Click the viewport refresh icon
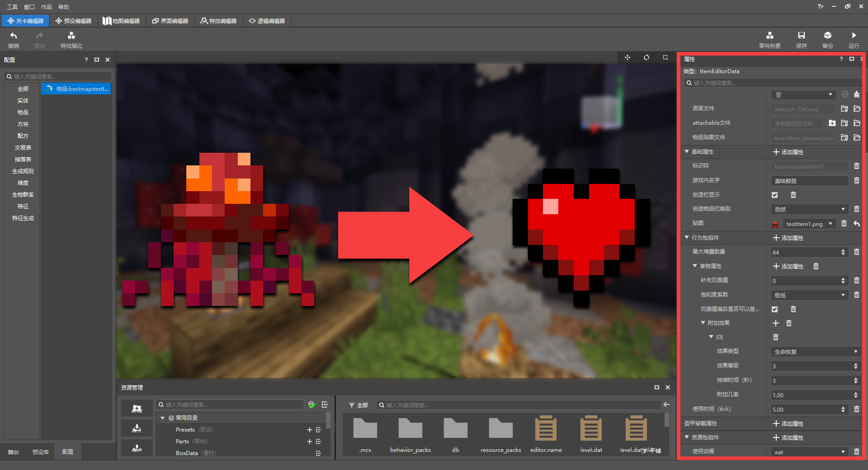 646,57
